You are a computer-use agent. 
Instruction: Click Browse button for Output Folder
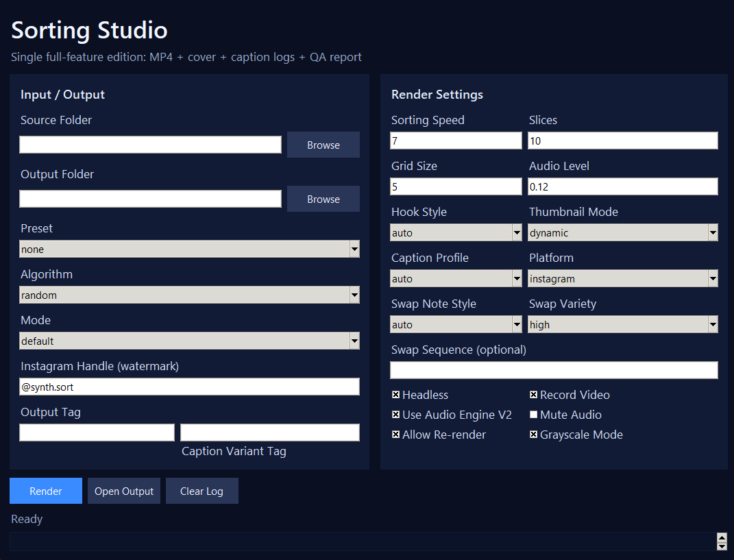point(323,199)
